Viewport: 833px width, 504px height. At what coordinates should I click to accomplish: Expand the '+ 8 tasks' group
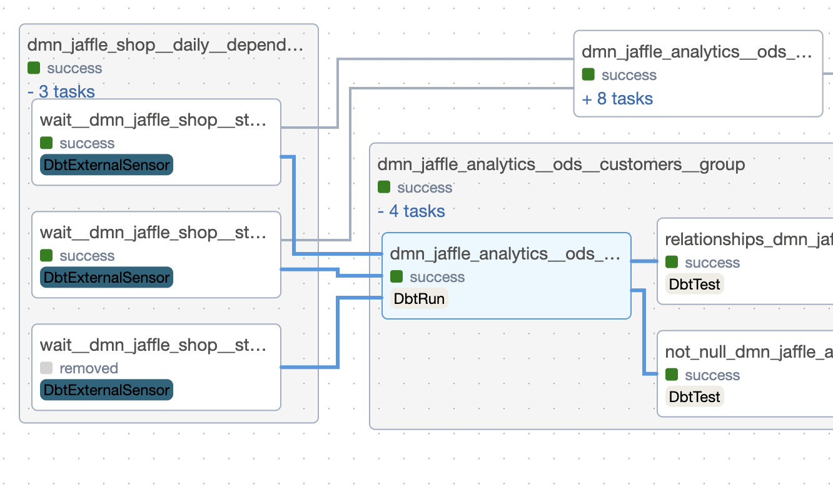tap(617, 99)
